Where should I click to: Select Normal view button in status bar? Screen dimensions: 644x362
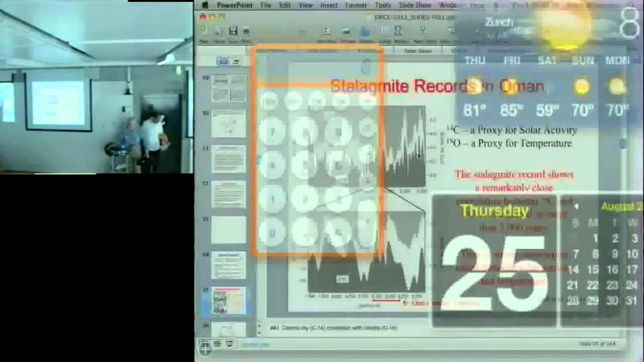205,343
